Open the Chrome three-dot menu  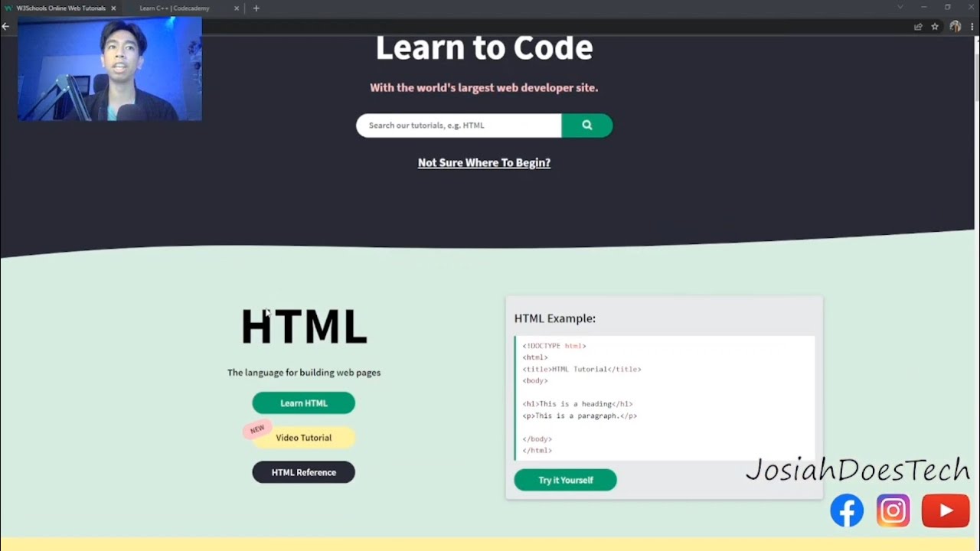click(972, 26)
